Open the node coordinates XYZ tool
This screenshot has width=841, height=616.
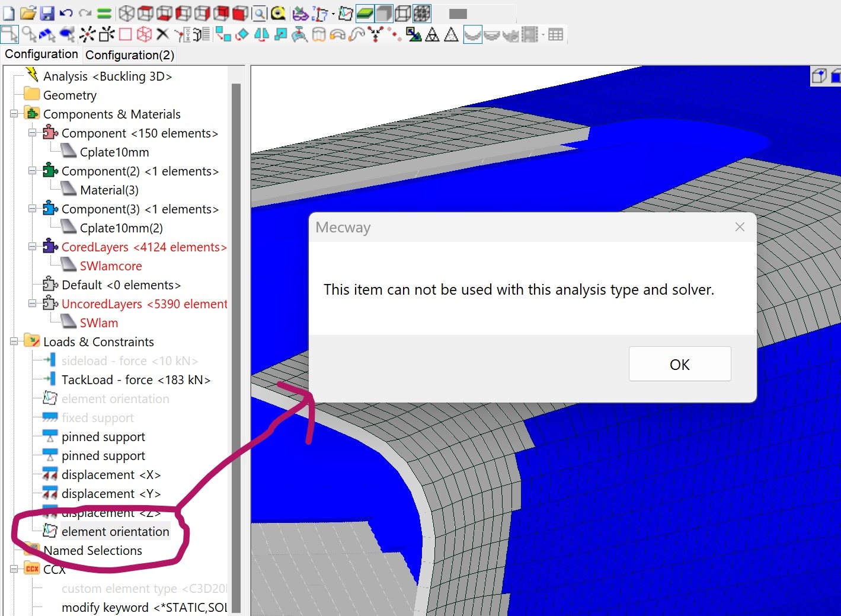[x=183, y=34]
